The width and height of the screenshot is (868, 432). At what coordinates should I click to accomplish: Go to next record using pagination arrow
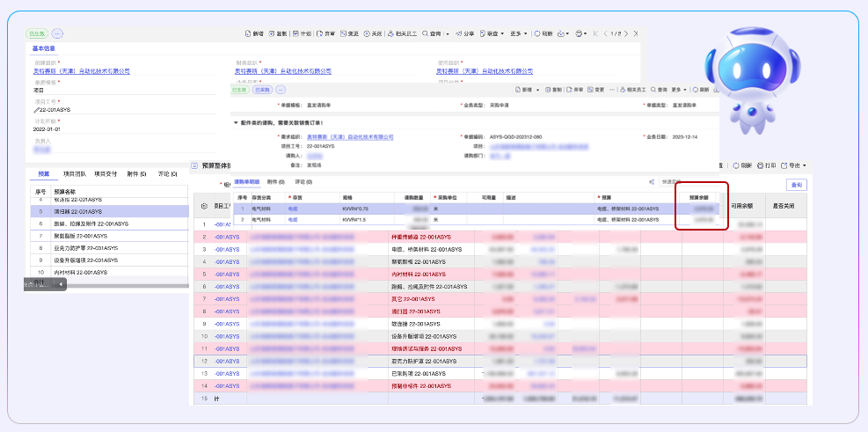[x=628, y=33]
